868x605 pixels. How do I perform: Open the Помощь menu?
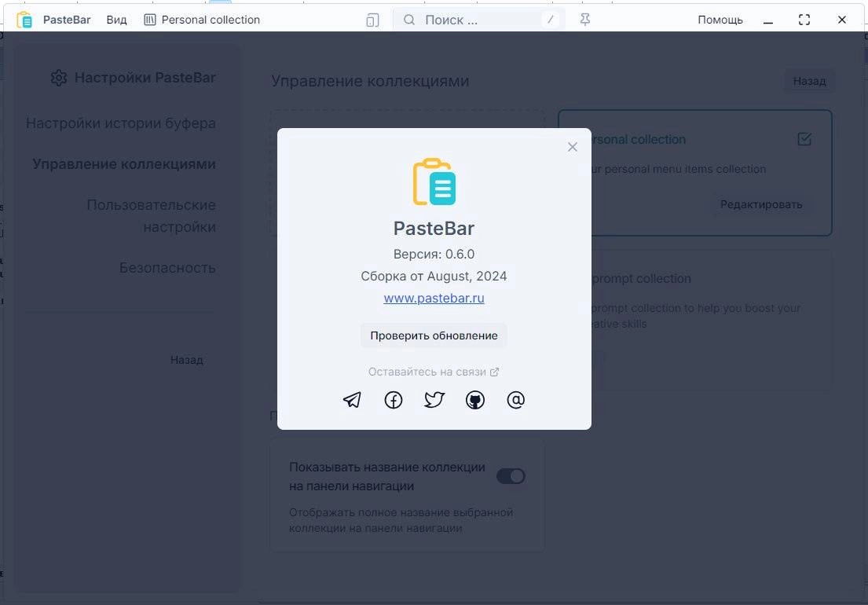coord(720,20)
